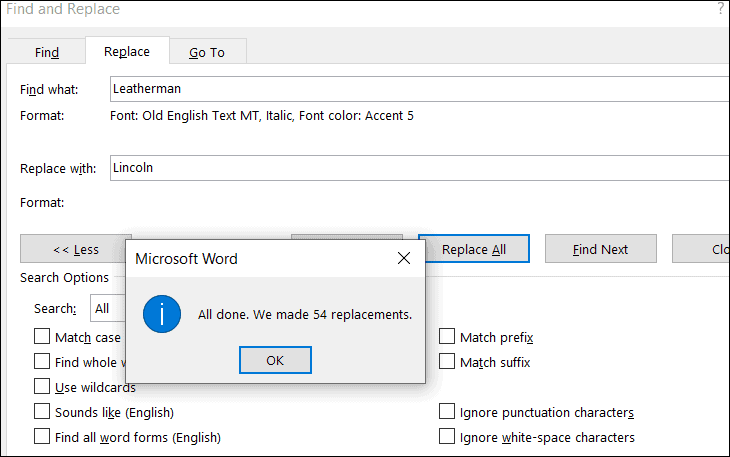Viewport: 730px width, 457px height.
Task: Click the Find Next button
Action: pos(600,249)
